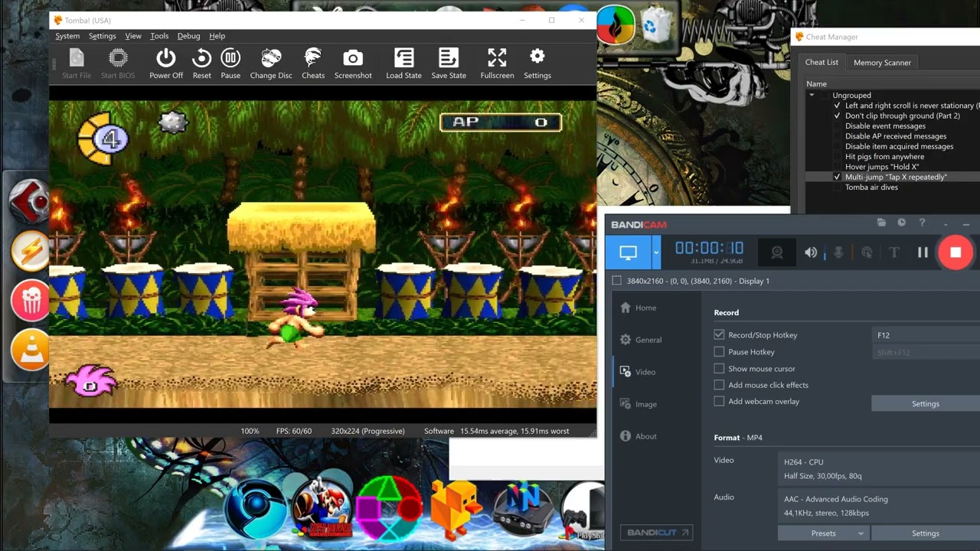Open Bandicam recording mode dropdown arrow

click(656, 253)
